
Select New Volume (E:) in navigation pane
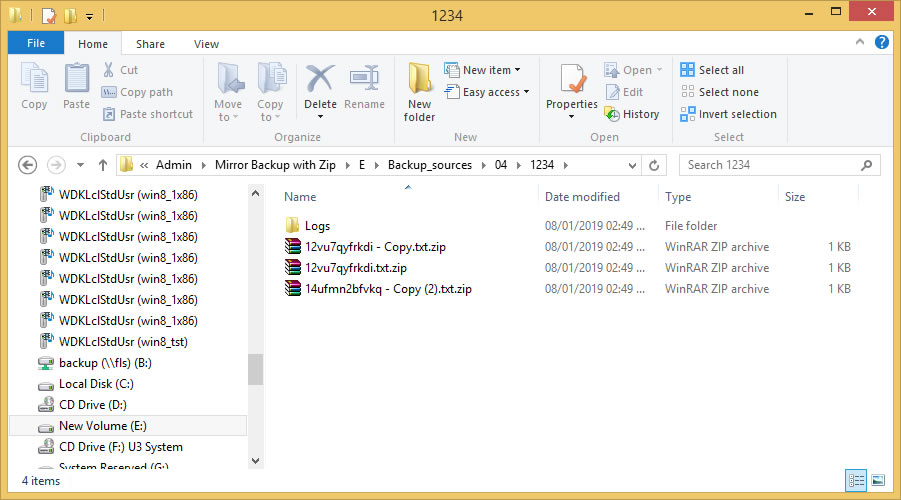(x=102, y=426)
